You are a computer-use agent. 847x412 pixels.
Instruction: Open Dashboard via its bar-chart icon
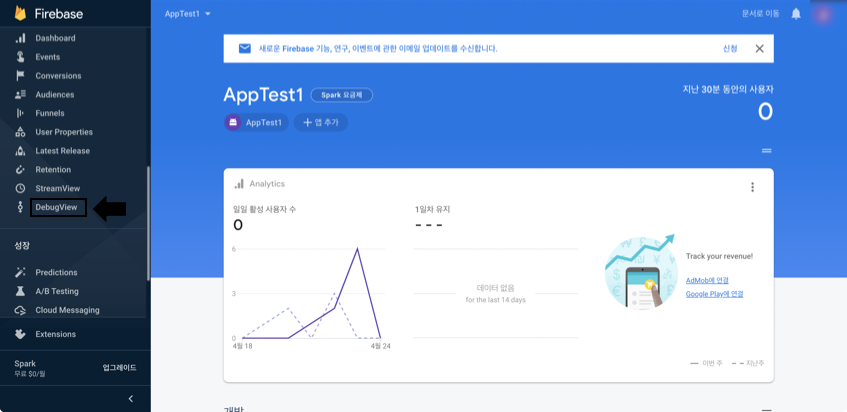pyautogui.click(x=20, y=38)
